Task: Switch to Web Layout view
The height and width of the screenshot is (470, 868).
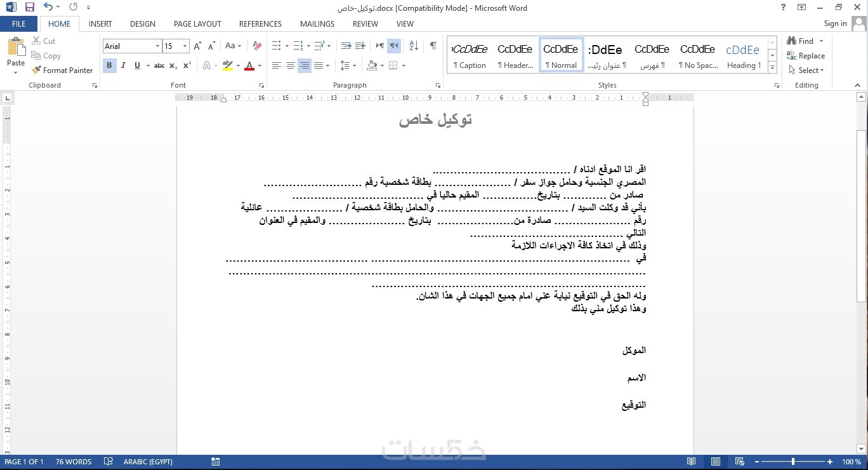Action: [739, 462]
